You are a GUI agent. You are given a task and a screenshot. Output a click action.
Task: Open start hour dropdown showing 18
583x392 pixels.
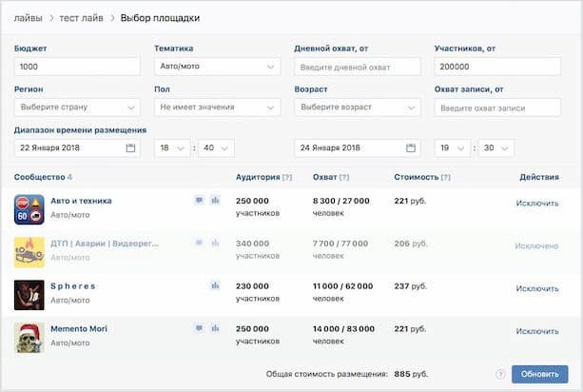pyautogui.click(x=172, y=148)
